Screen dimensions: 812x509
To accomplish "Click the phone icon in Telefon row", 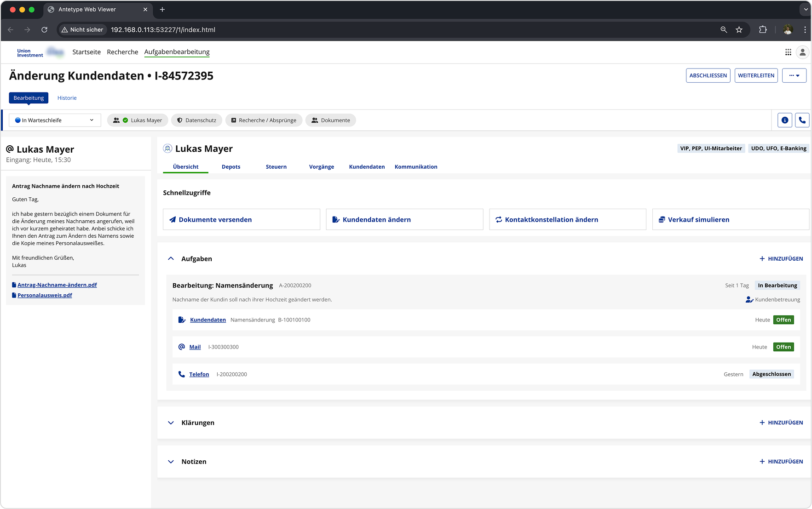I will [182, 374].
